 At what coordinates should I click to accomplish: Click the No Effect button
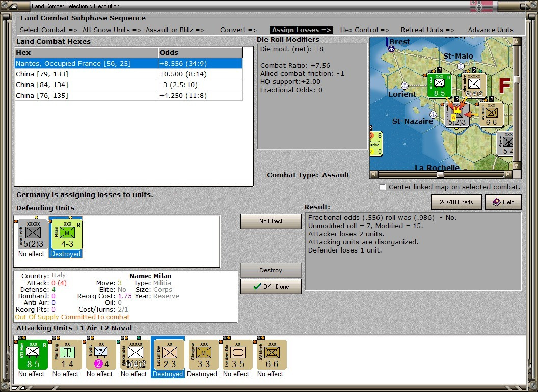[x=271, y=221]
